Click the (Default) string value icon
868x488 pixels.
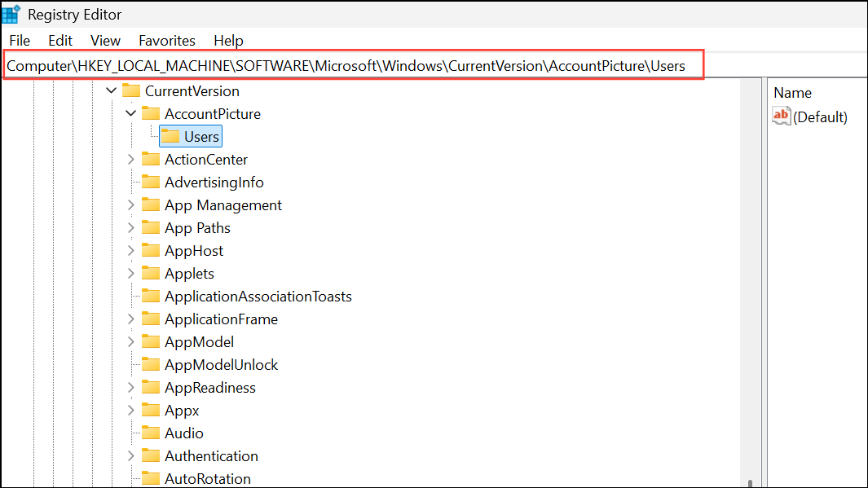pos(781,116)
